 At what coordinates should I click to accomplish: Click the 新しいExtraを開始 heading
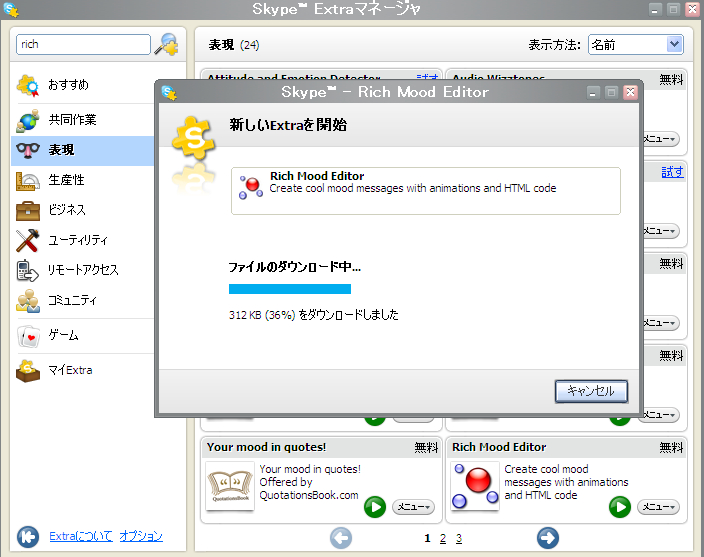point(288,125)
